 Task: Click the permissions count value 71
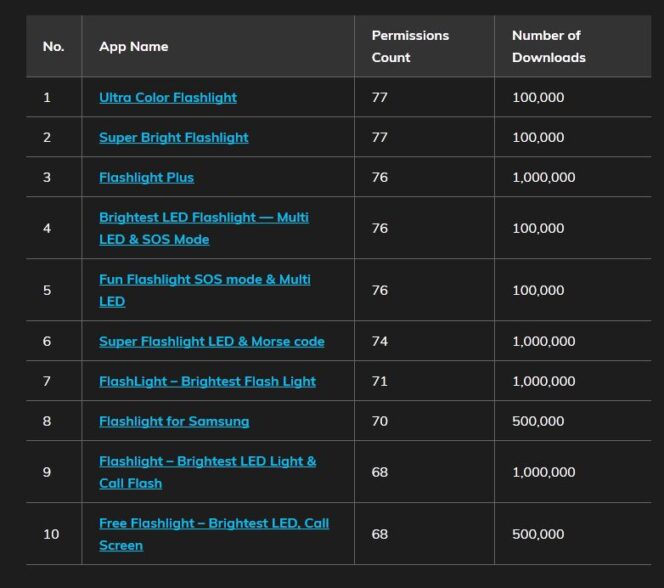(x=380, y=382)
